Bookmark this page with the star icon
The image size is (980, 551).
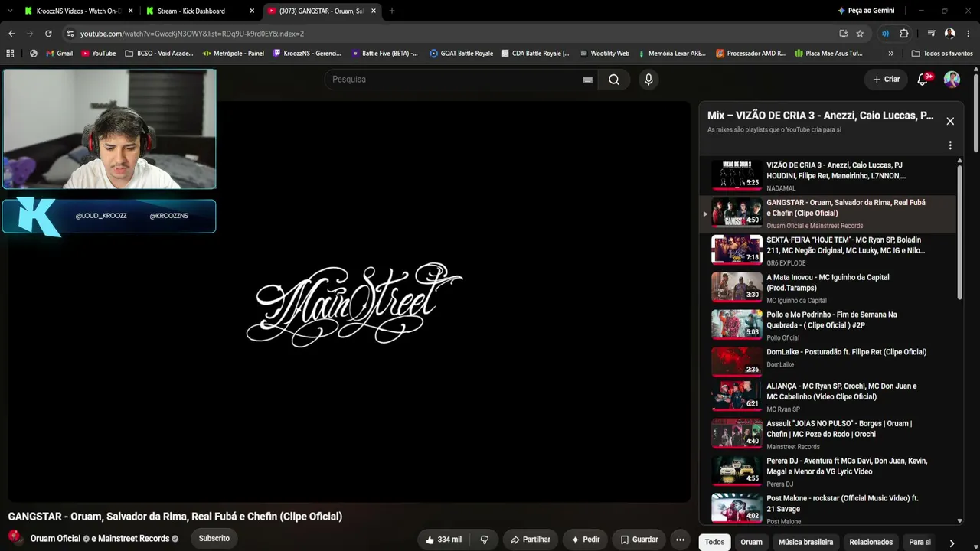click(x=860, y=34)
